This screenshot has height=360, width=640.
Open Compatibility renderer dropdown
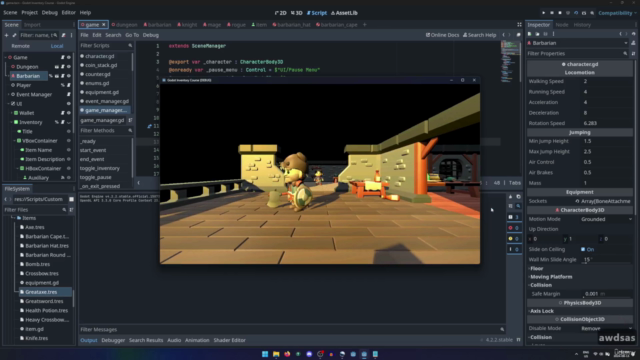point(617,13)
